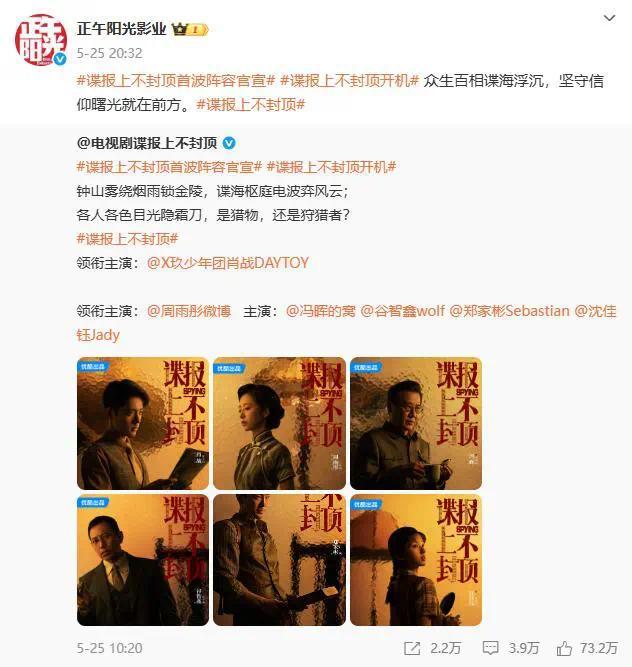Open 正午阳光影业 profile avatar
The image size is (632, 667).
41,40
